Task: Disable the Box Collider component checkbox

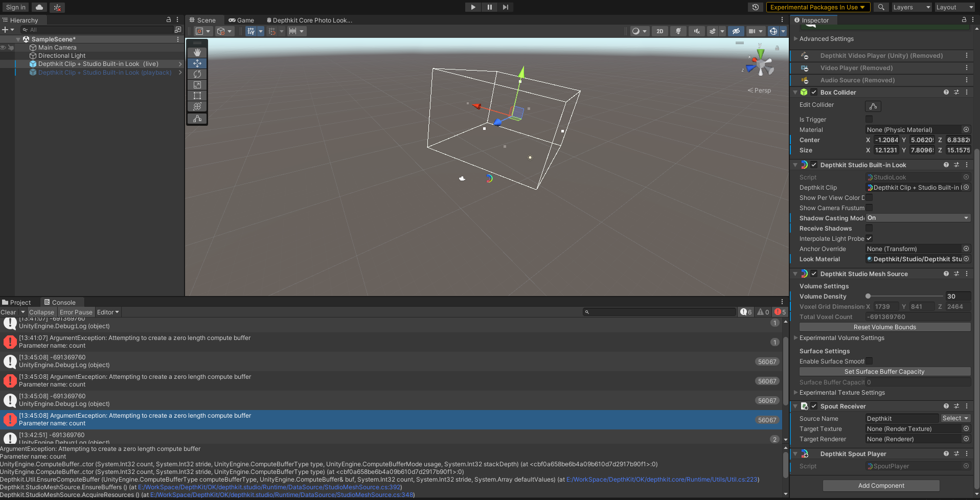Action: pos(814,93)
